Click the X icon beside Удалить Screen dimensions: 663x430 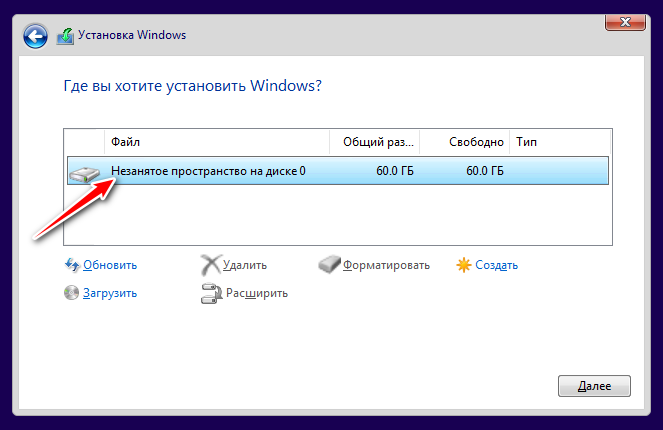[x=210, y=265]
